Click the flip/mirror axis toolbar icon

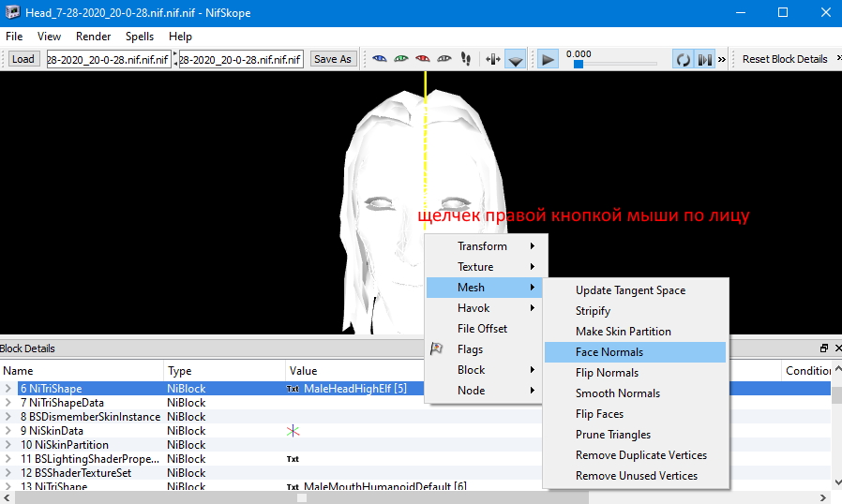(493, 59)
